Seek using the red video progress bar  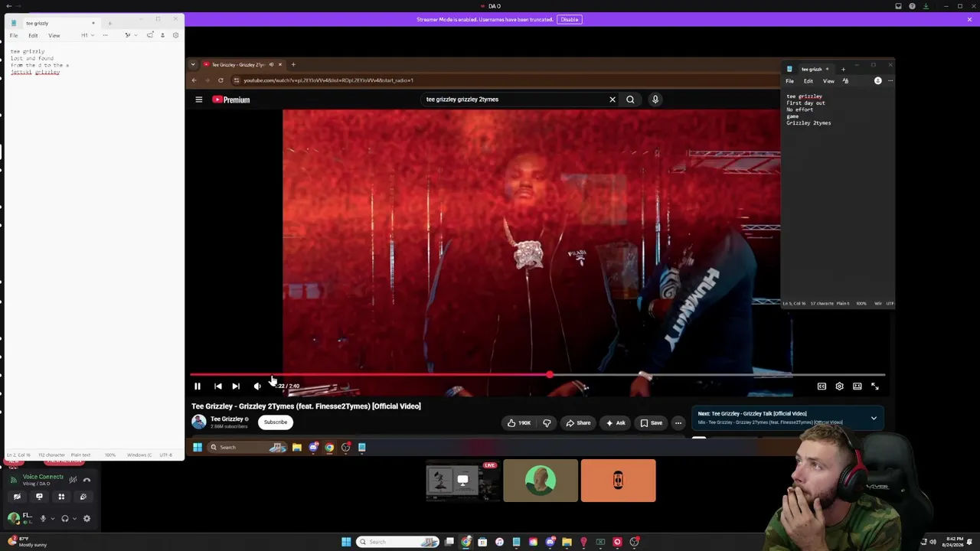point(537,375)
